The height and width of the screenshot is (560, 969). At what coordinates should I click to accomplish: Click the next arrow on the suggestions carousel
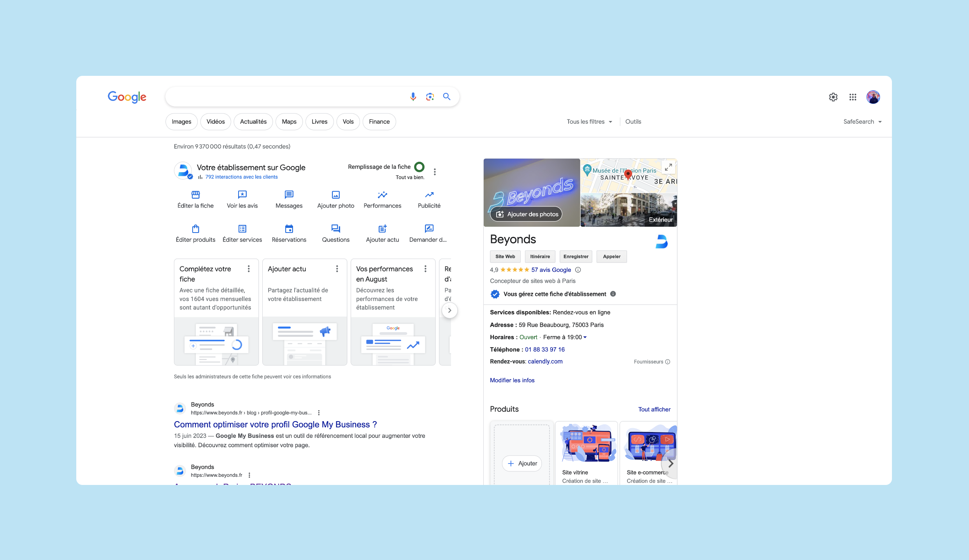tap(449, 310)
